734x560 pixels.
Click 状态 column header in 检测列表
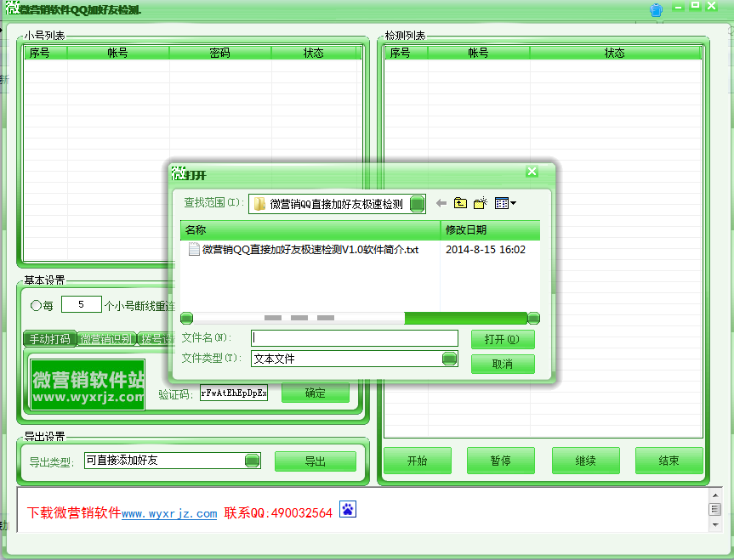click(x=615, y=53)
